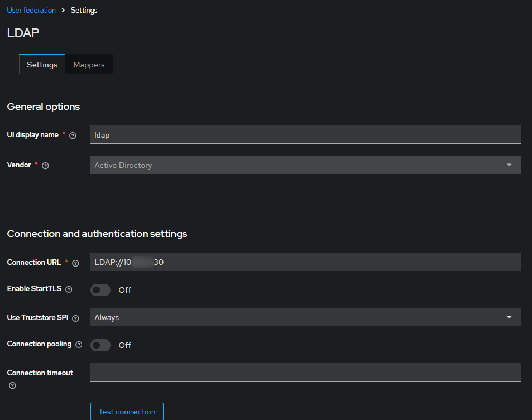Click help icon next to UI display name
The height and width of the screenshot is (420, 532).
click(x=73, y=135)
